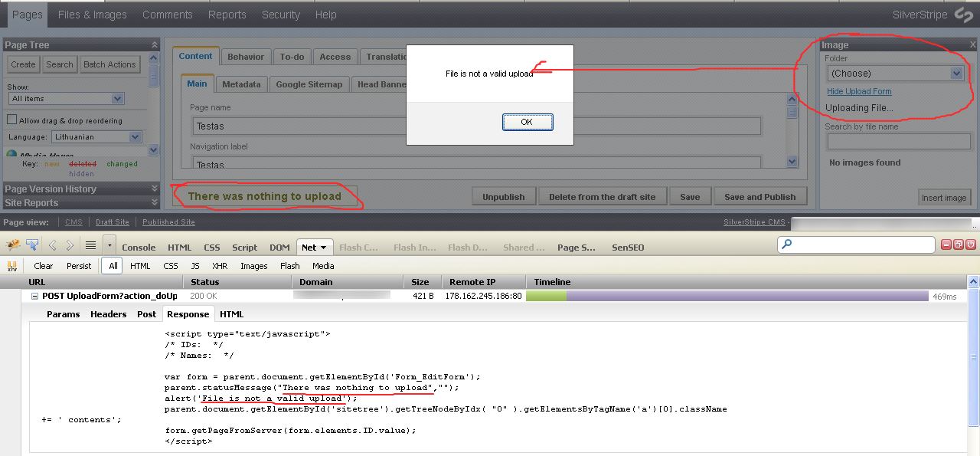The width and height of the screenshot is (980, 456).
Task: Click the Batch Actions button
Action: [109, 64]
